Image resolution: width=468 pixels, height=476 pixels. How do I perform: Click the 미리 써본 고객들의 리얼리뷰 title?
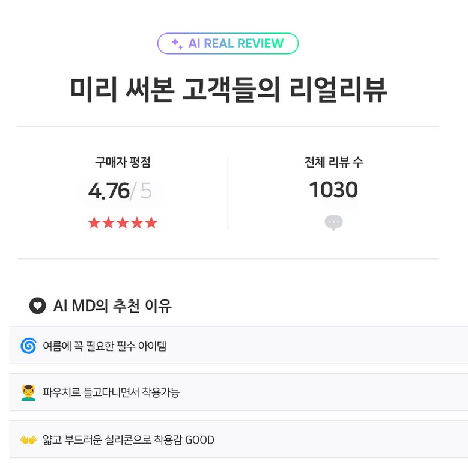click(x=228, y=91)
